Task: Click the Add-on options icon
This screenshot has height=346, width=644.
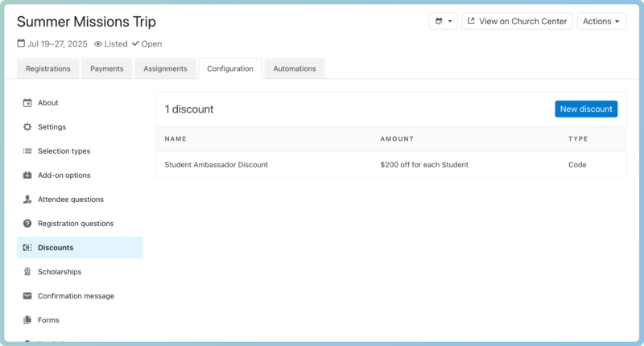Action: coord(27,175)
